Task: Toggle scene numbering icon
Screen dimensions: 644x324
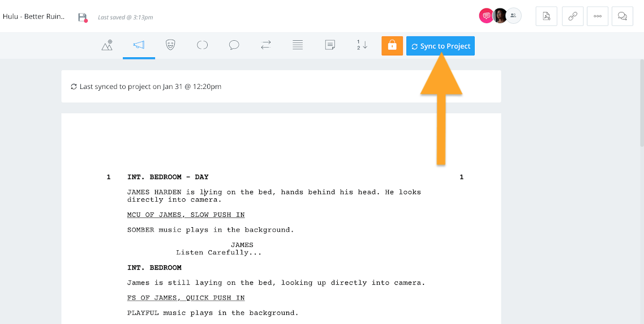Action: click(362, 45)
